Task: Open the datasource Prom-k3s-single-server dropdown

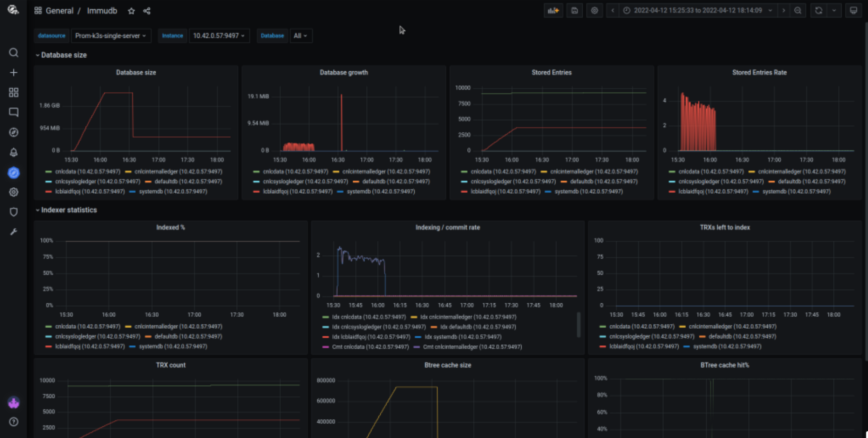Action: pos(111,36)
